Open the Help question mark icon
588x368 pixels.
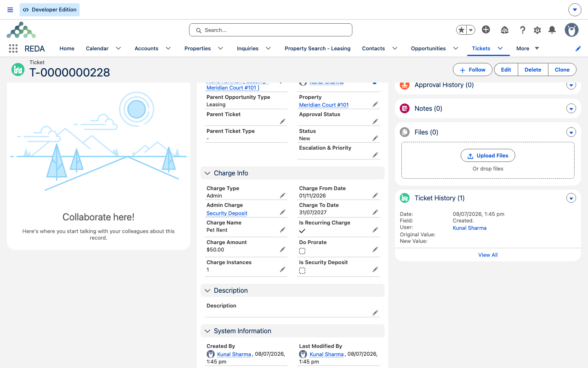(x=522, y=30)
